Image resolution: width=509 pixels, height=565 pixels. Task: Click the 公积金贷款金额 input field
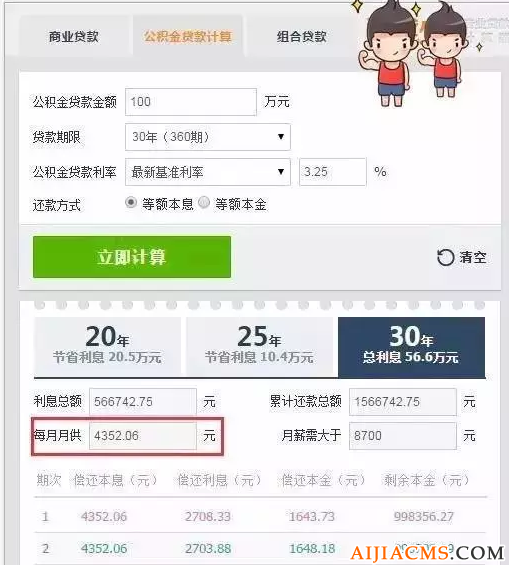pyautogui.click(x=191, y=102)
